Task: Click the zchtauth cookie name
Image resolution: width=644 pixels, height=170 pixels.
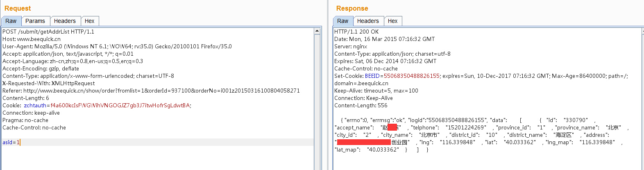Action: tap(35, 105)
